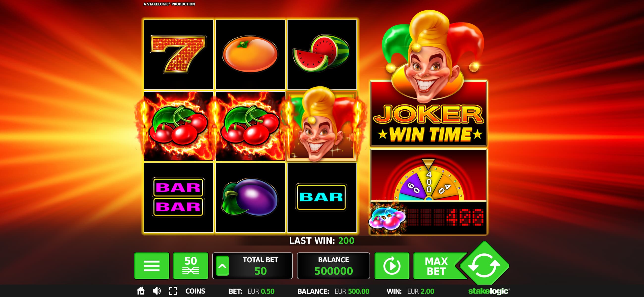This screenshot has width=644, height=297.
Task: Spin the reels with the green diamond button
Action: click(484, 265)
